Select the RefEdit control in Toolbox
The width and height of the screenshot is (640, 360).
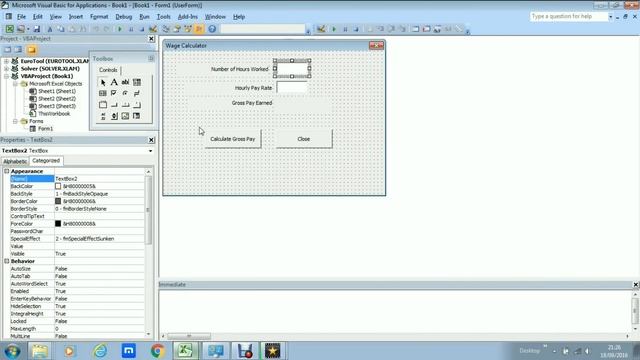point(137,116)
